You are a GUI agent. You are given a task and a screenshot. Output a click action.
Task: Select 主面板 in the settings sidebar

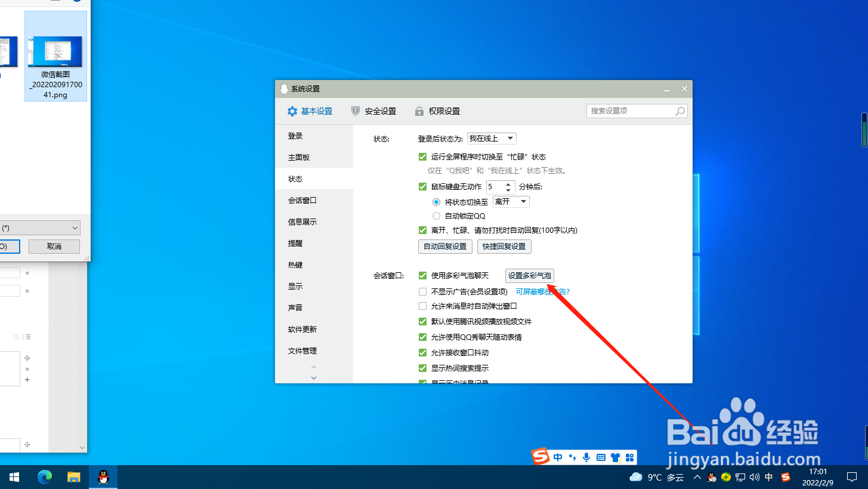[x=314, y=158]
